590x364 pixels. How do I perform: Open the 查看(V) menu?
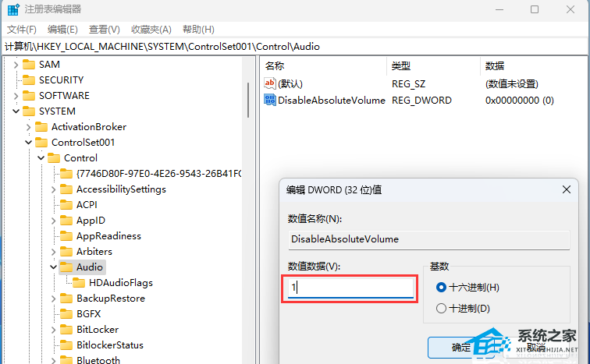(105, 30)
